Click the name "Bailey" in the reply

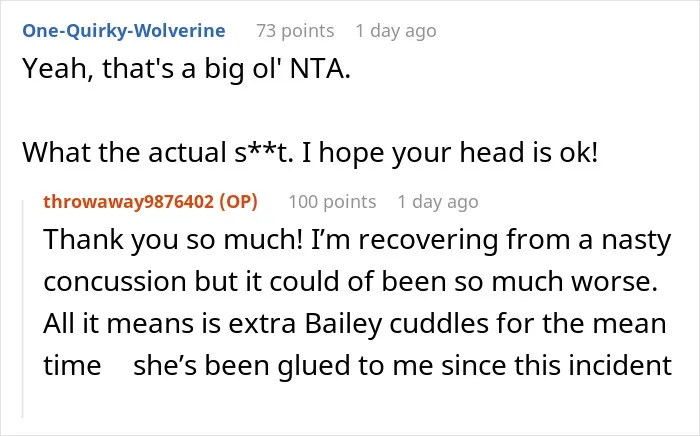(344, 324)
